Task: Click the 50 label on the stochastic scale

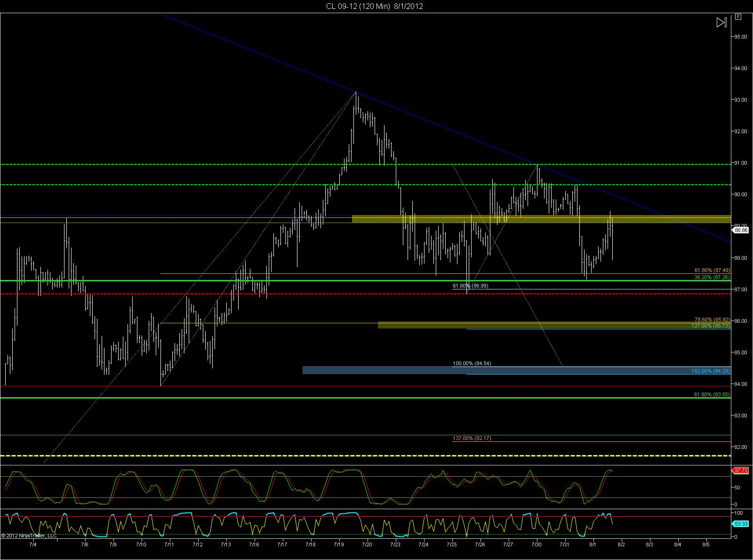Action: [x=737, y=488]
